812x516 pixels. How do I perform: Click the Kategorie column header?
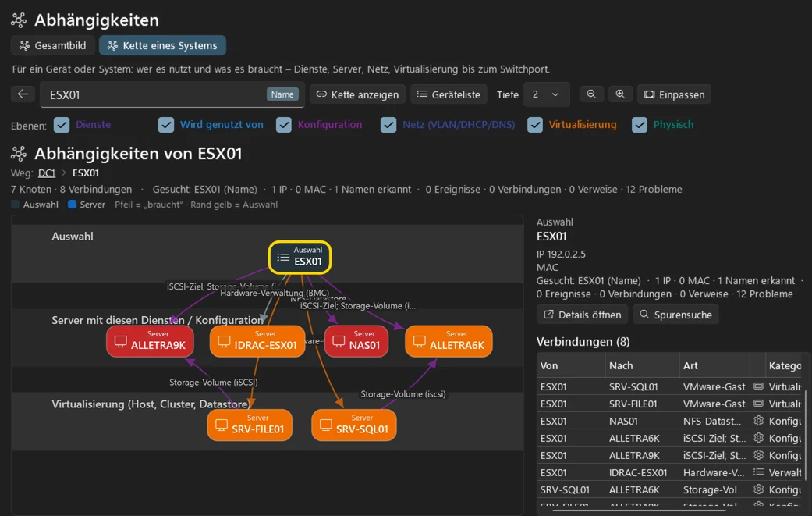(x=785, y=366)
